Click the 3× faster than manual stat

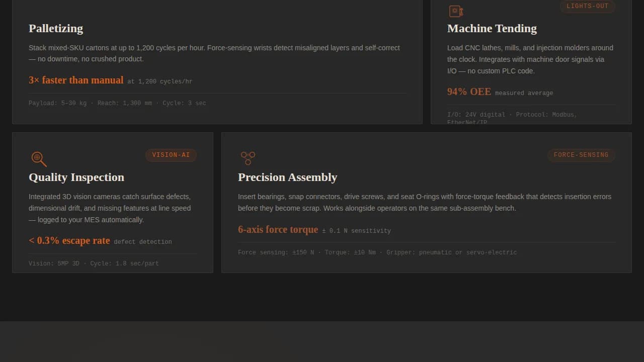pos(76,80)
